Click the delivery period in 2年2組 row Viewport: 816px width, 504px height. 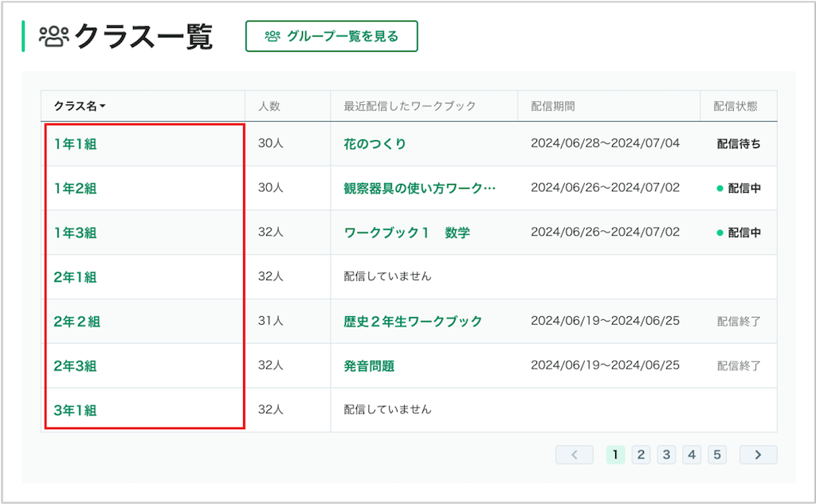(x=606, y=320)
